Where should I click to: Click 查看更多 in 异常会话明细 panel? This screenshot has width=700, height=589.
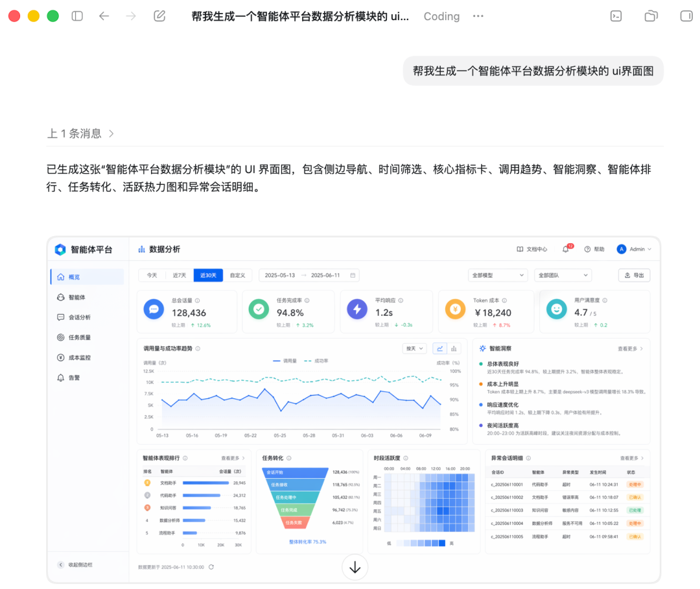click(x=632, y=459)
